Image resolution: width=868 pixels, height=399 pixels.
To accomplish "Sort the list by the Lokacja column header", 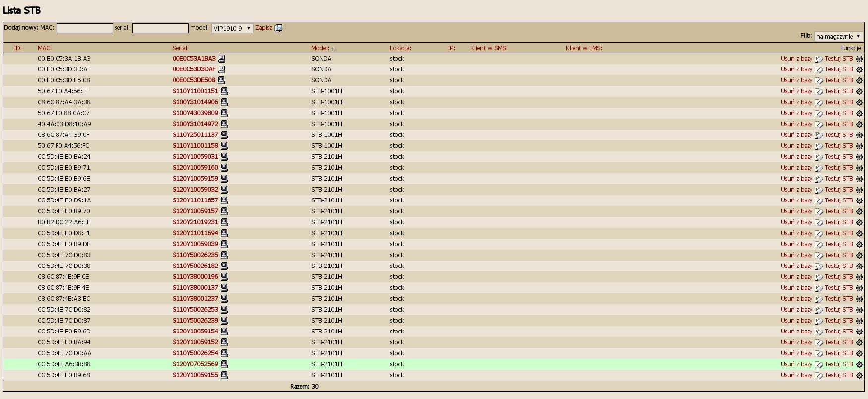I will [x=401, y=48].
